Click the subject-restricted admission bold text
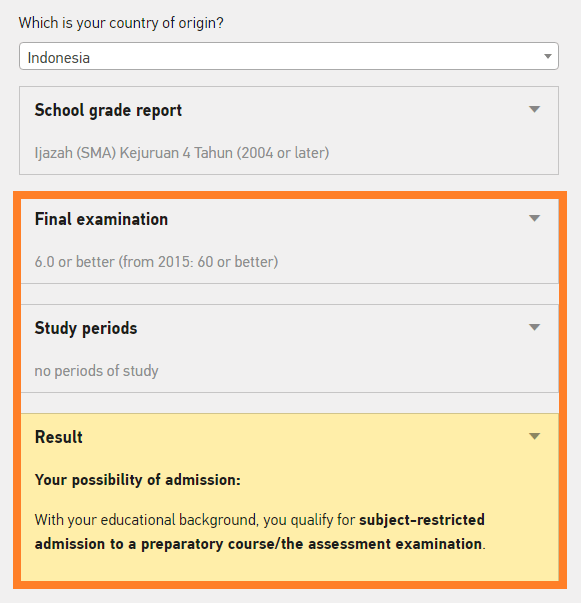 point(422,520)
